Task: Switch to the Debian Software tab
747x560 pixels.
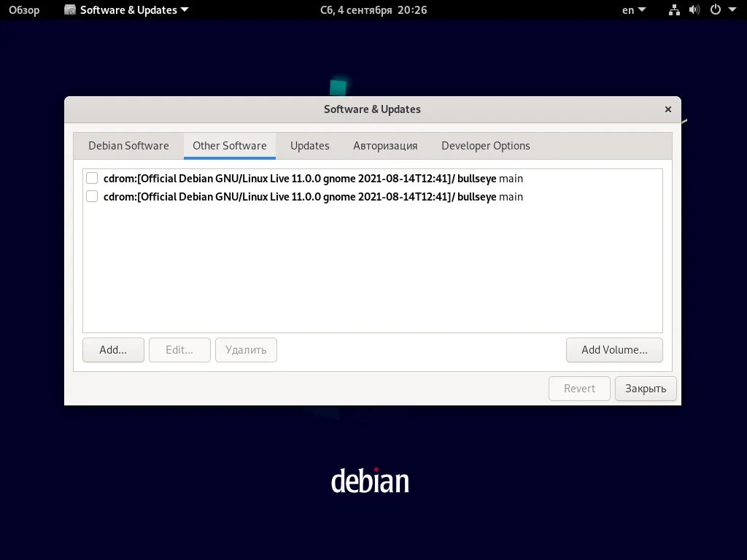Action: point(128,145)
